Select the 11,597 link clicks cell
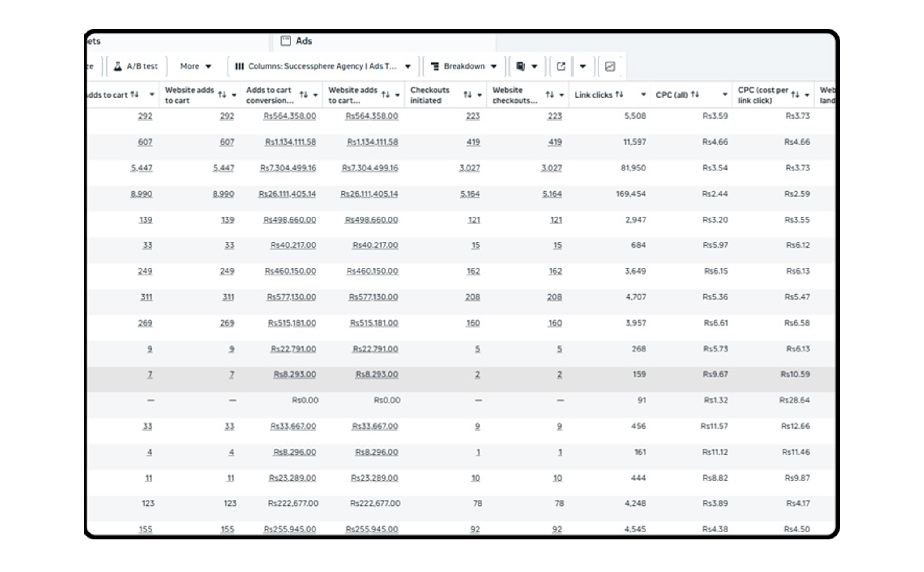The height and width of the screenshot is (572, 924). (634, 142)
